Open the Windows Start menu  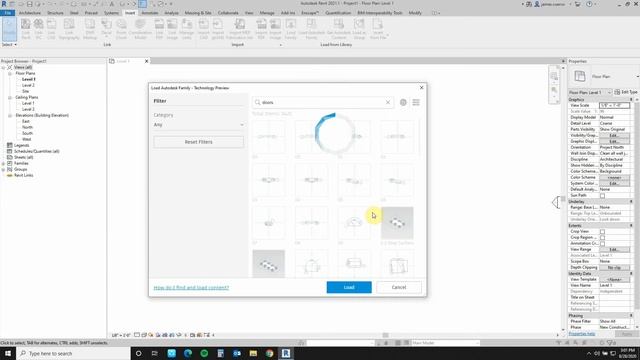pyautogui.click(x=8, y=353)
